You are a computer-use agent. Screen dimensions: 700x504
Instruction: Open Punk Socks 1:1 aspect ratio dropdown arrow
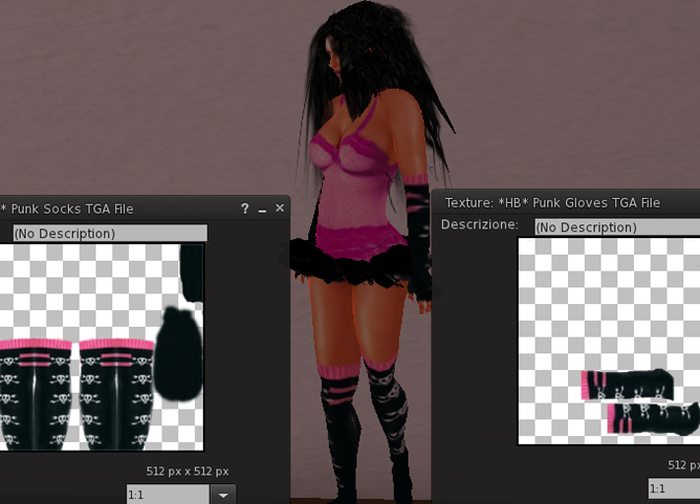(223, 495)
